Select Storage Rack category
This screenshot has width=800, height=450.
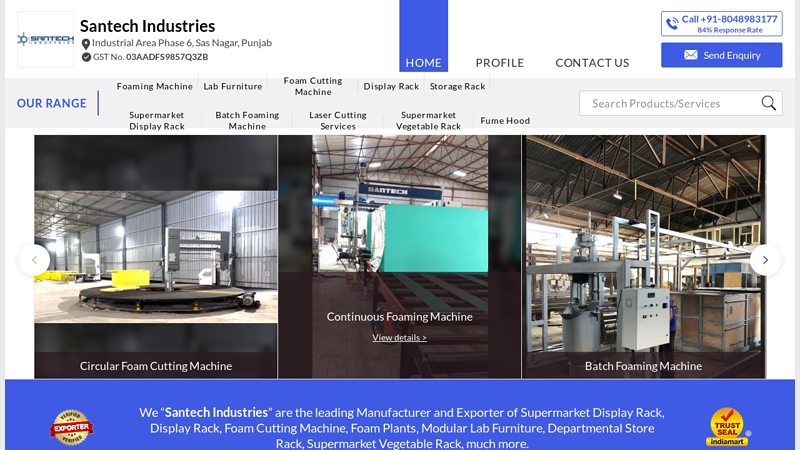point(457,86)
